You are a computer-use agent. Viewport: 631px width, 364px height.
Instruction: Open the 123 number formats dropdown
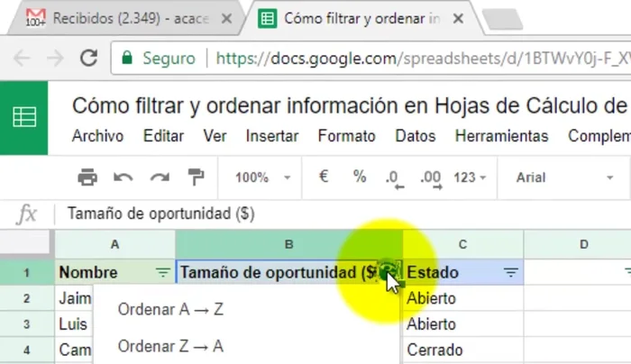(x=470, y=177)
